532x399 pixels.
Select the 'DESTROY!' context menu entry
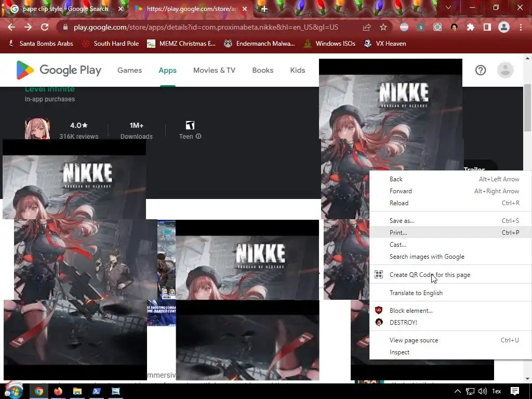[450, 322]
